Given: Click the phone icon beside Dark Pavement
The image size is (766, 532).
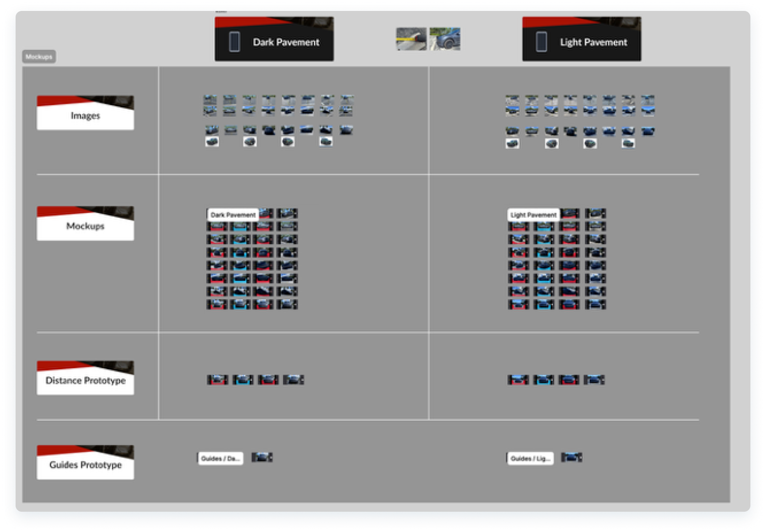Looking at the screenshot, I should pos(234,42).
